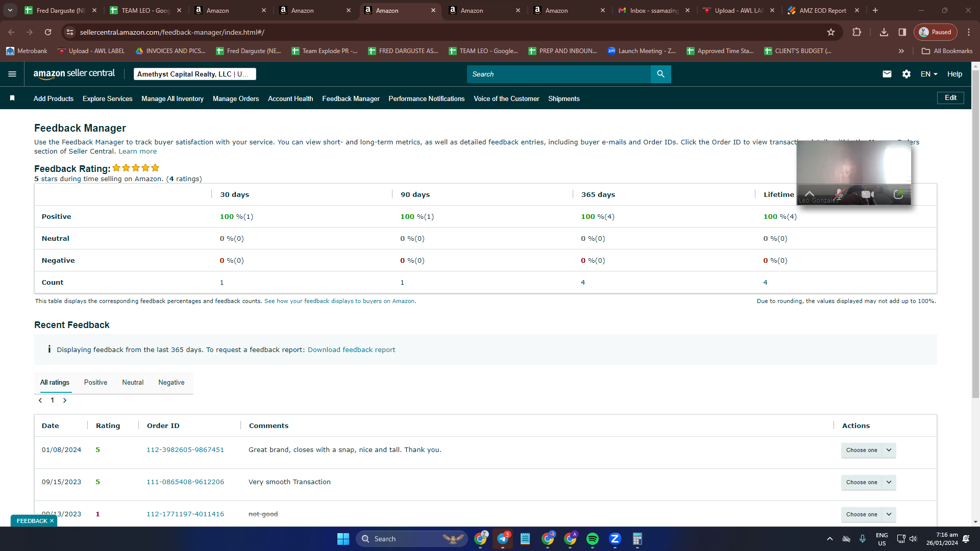Open order ID 112-3982605-9867451
This screenshot has width=980, height=551.
coord(185,450)
